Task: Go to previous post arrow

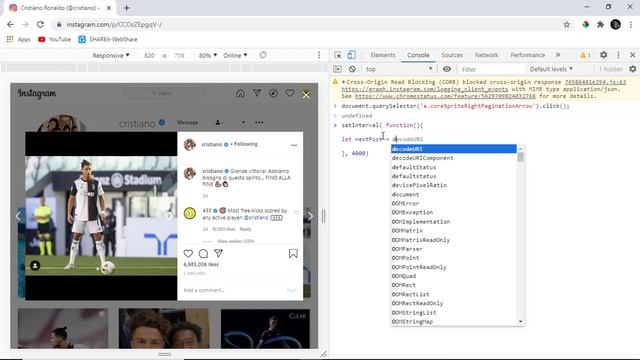Action: [18, 216]
